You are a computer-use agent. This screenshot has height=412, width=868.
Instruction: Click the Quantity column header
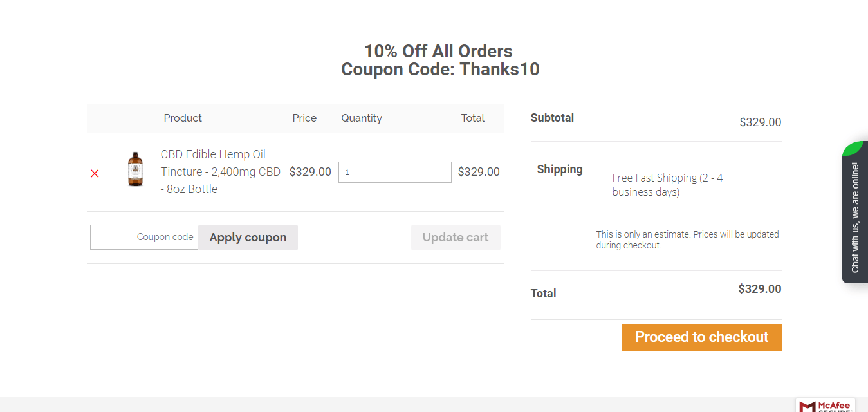tap(362, 118)
